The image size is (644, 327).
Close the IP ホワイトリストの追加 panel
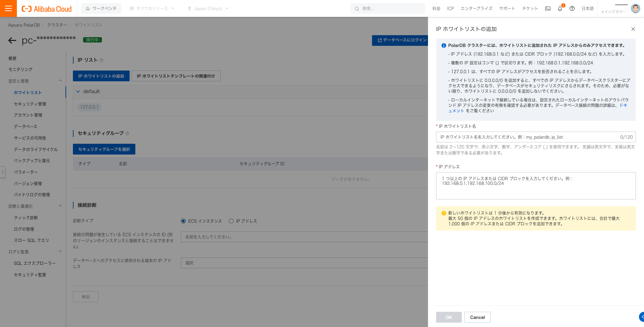[633, 29]
